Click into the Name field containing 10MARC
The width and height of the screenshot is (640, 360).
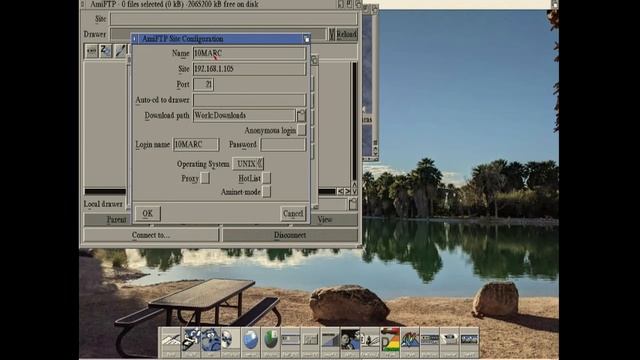point(249,53)
